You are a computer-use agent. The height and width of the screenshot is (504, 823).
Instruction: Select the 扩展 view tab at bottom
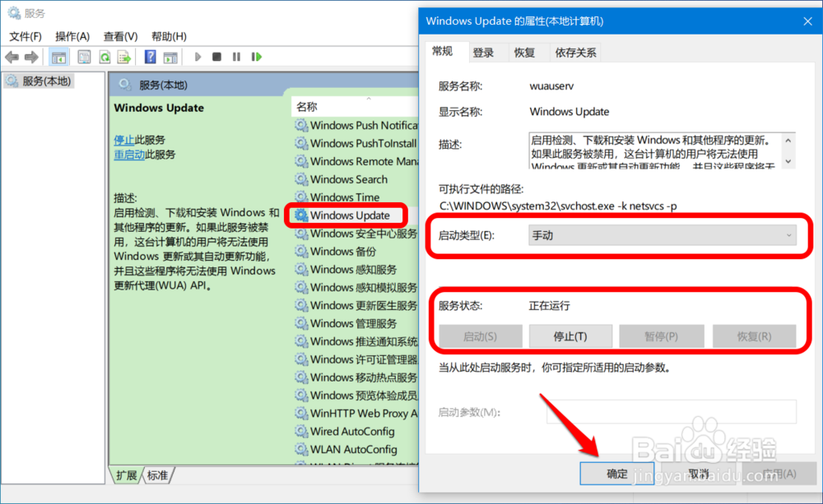click(126, 475)
